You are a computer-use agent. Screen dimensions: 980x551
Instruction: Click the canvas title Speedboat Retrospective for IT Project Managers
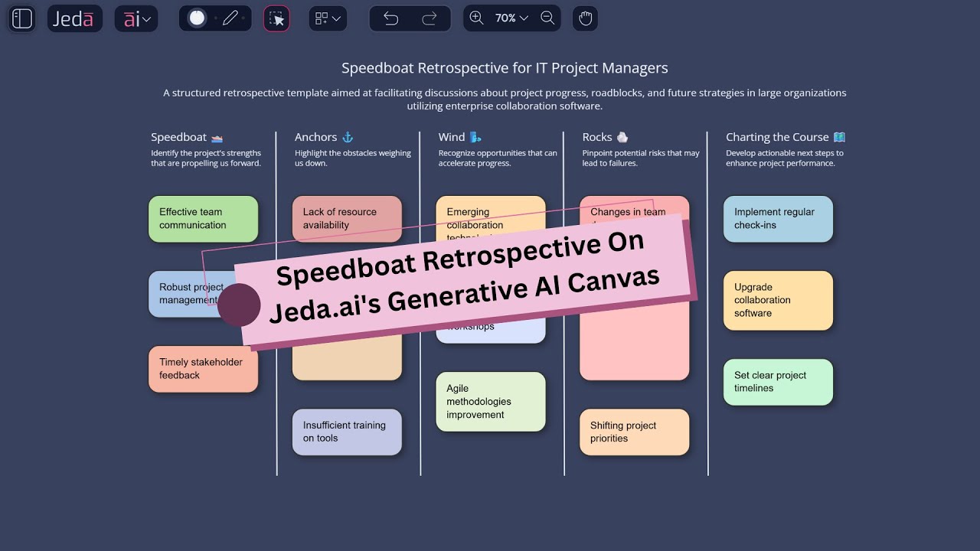click(505, 68)
